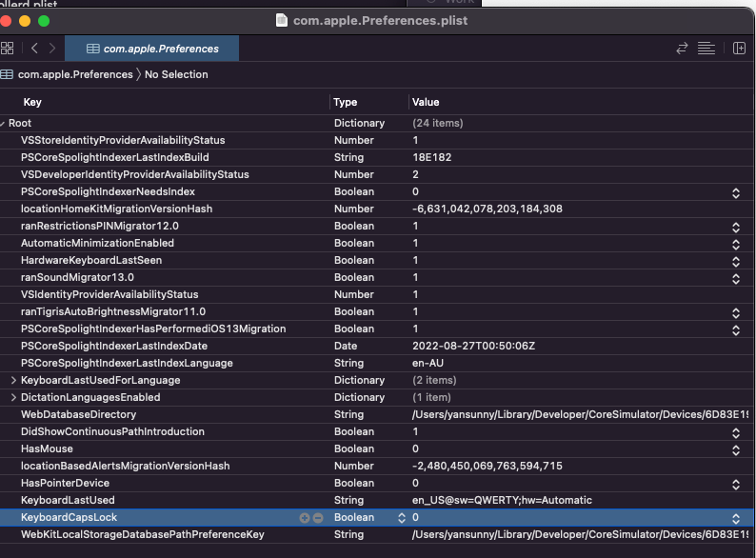
Task: Open value stepper for HardwareKeyboardLastSeen
Action: click(x=736, y=262)
